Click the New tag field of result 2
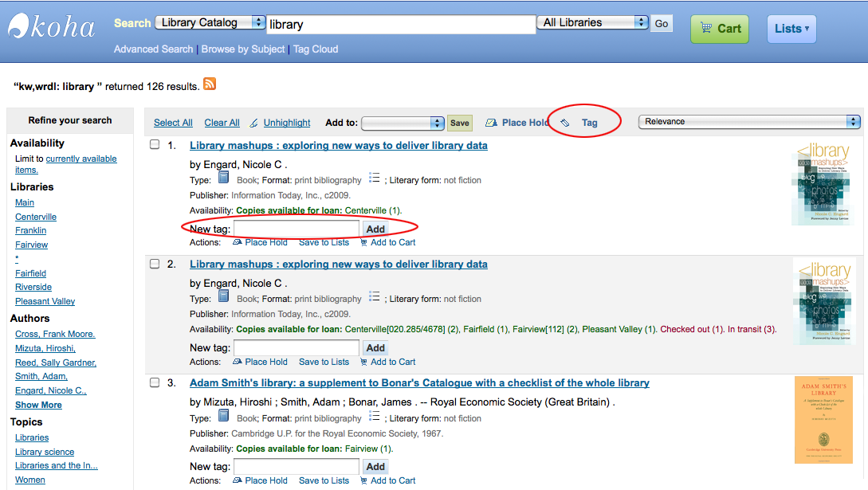The width and height of the screenshot is (868, 490). [297, 348]
